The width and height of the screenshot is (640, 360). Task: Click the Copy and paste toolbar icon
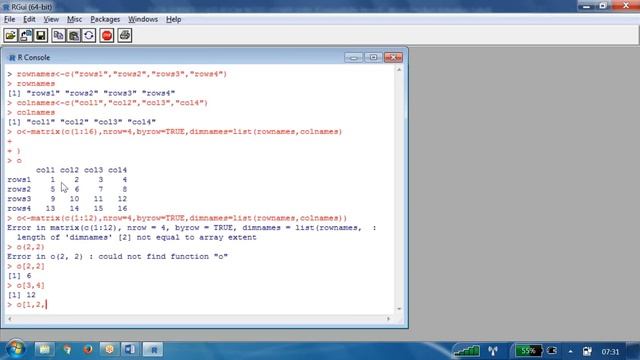click(89, 36)
